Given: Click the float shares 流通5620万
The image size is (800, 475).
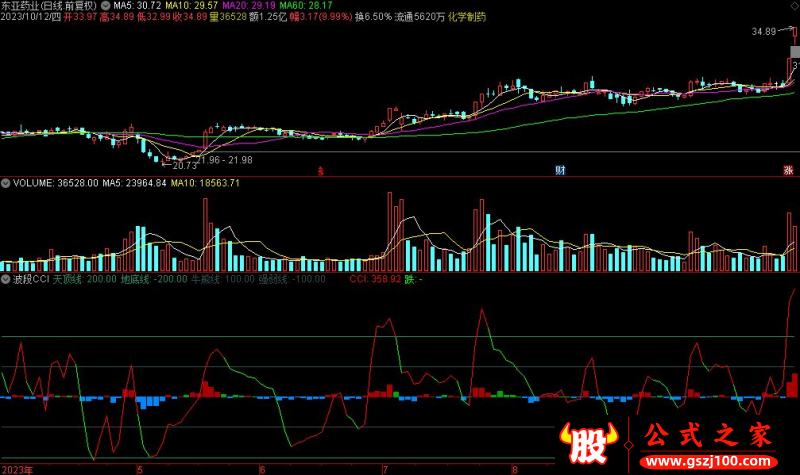Looking at the screenshot, I should click(x=420, y=17).
